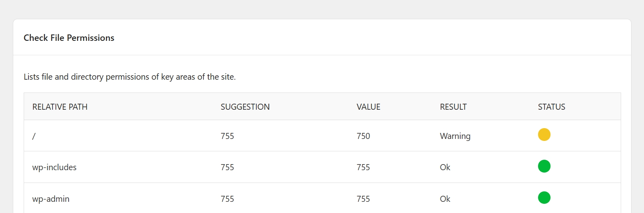644x213 pixels.
Task: Click the Check File Permissions heading
Action: pos(69,38)
